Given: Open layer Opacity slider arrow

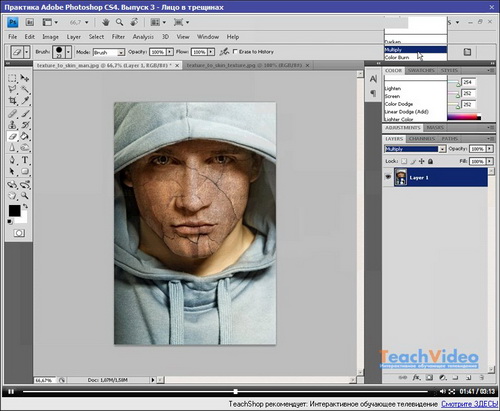Looking at the screenshot, I should click(x=490, y=149).
